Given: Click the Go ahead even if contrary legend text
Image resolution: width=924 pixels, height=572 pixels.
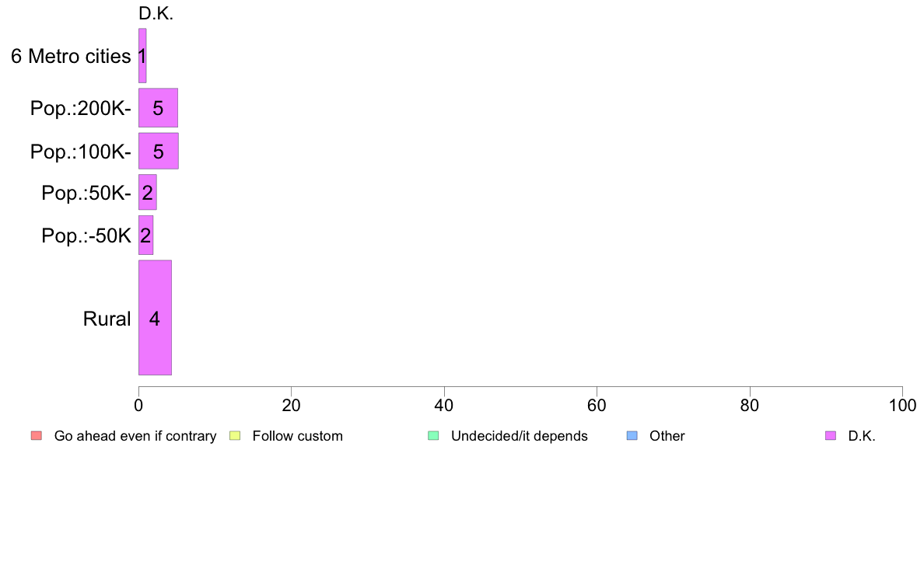Looking at the screenshot, I should [x=135, y=436].
